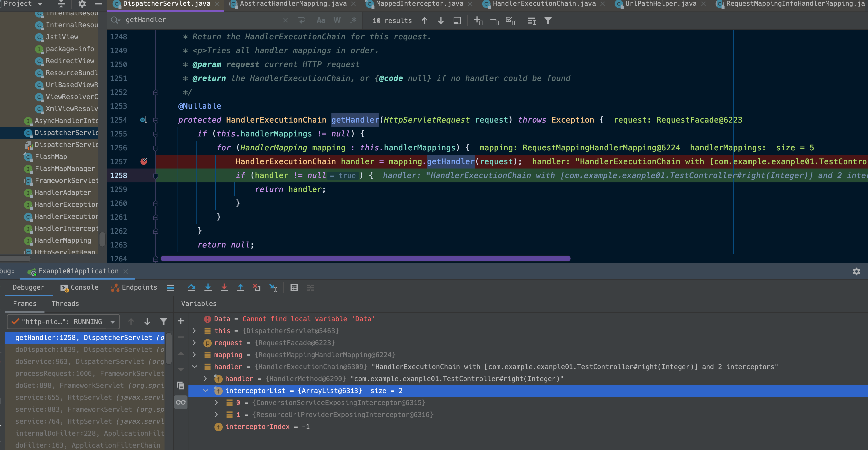868x450 pixels.
Task: Toggle the Words (W) search option
Action: [337, 21]
